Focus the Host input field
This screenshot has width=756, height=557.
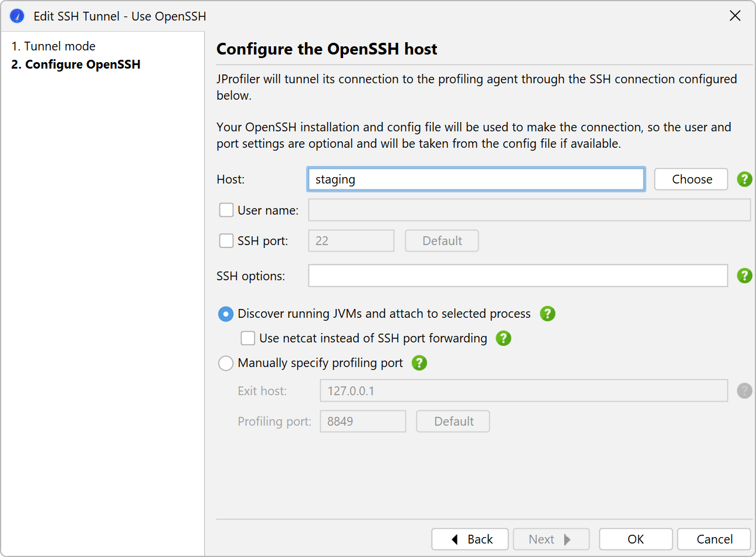tap(476, 179)
